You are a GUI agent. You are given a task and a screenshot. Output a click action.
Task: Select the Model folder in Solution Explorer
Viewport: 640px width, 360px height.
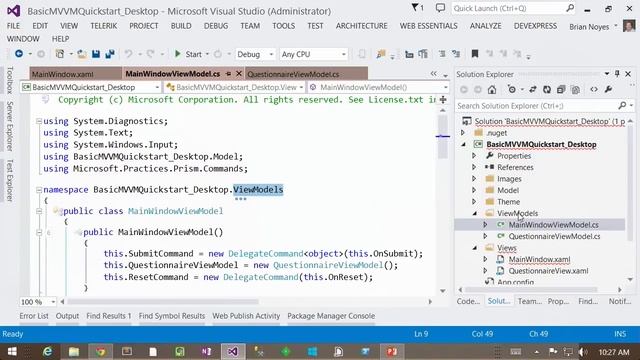point(508,190)
